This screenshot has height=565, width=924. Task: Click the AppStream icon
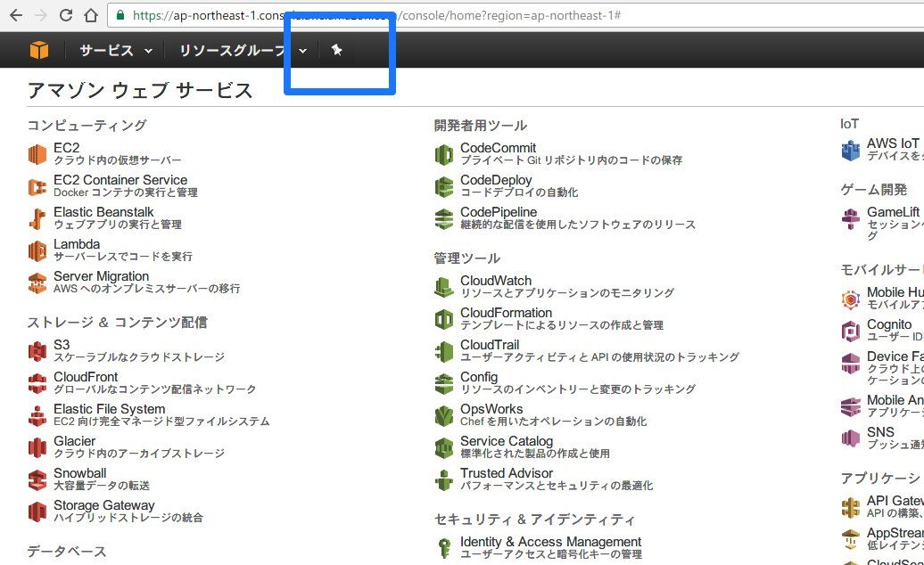click(x=850, y=539)
